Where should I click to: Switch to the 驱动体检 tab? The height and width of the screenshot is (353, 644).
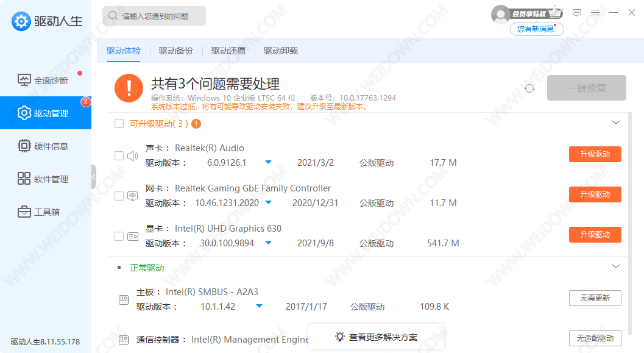124,51
